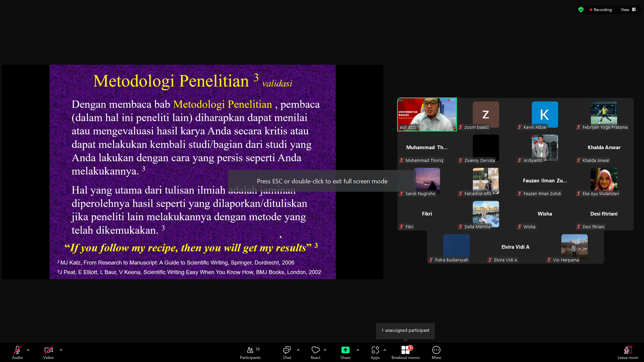This screenshot has height=362, width=644.
Task: Open the React menu
Action: tap(315, 353)
